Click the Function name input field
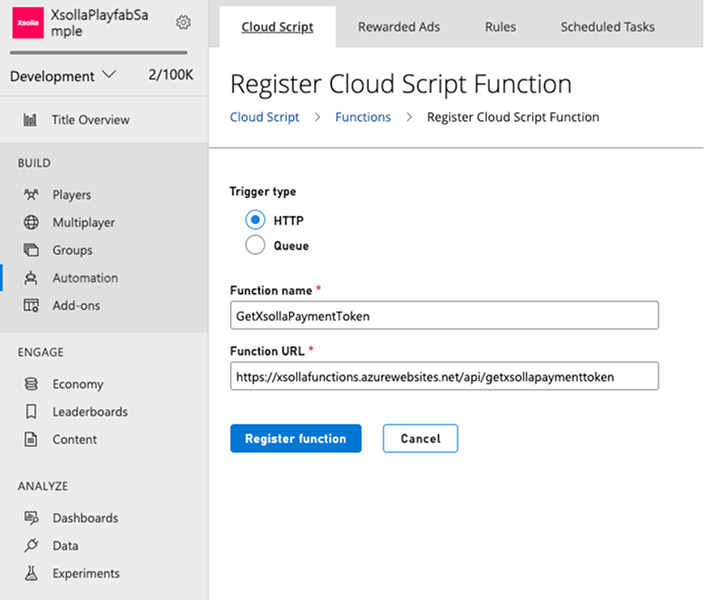Screen dimensions: 704x600 pos(444,315)
